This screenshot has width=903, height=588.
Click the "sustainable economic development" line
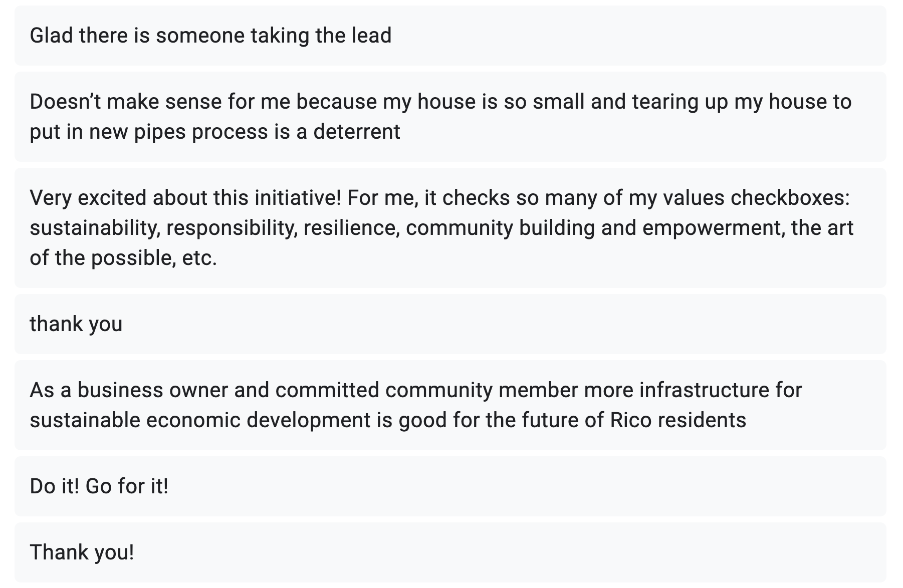[388, 420]
